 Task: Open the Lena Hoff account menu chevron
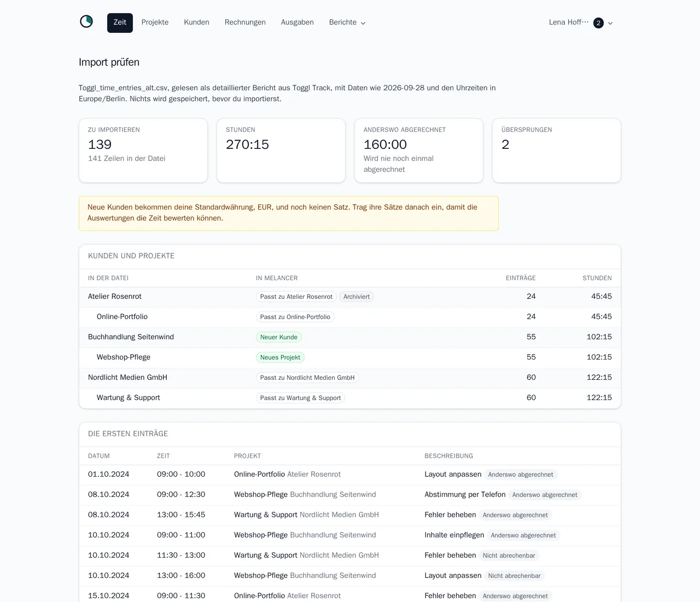pyautogui.click(x=610, y=23)
